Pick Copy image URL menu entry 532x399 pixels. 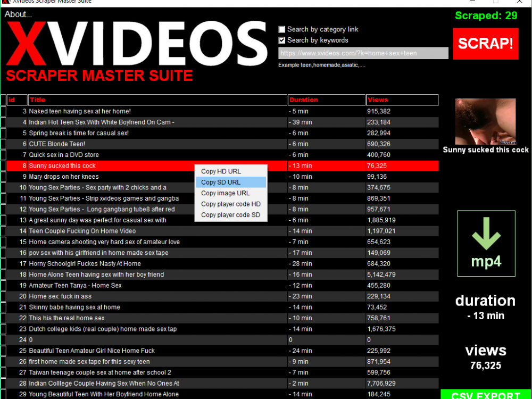231,193
